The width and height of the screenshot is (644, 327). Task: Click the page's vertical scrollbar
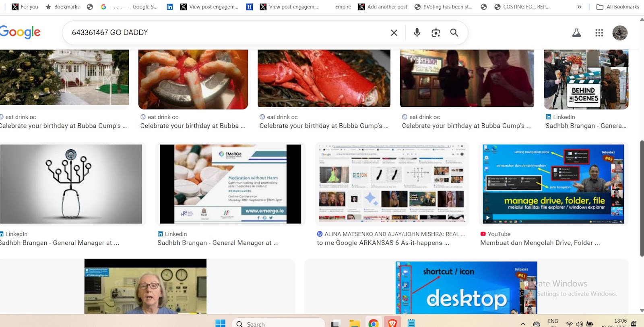(642, 197)
